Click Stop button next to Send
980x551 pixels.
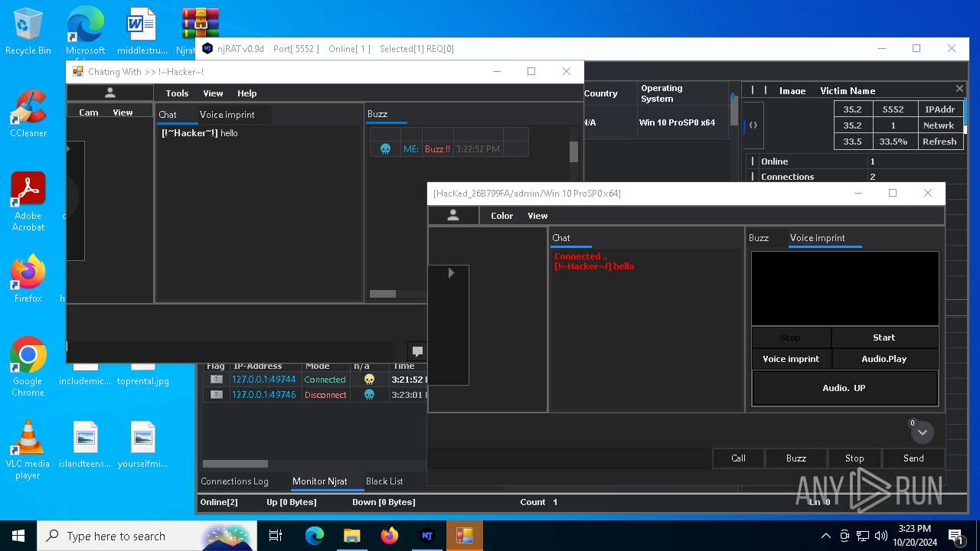click(854, 458)
